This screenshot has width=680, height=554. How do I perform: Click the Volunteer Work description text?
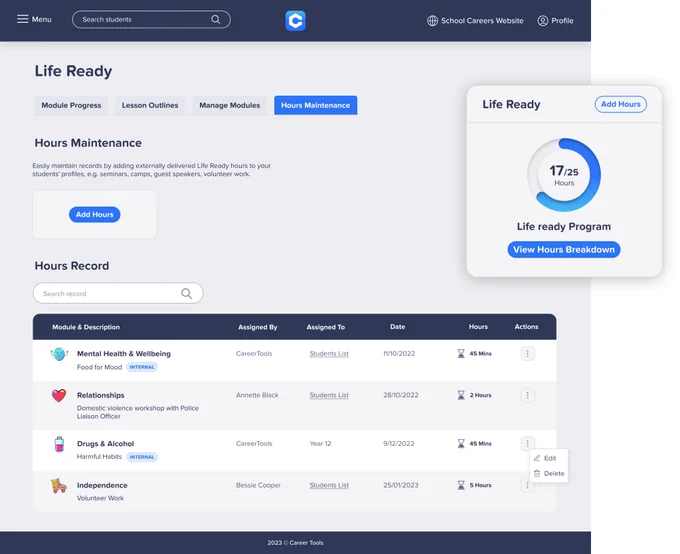coord(100,498)
